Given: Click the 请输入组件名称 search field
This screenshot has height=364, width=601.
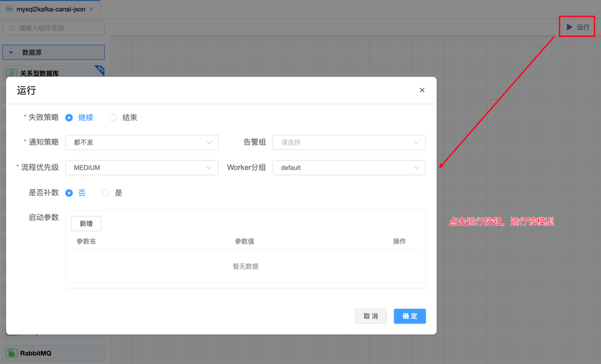Looking at the screenshot, I should coord(54,28).
